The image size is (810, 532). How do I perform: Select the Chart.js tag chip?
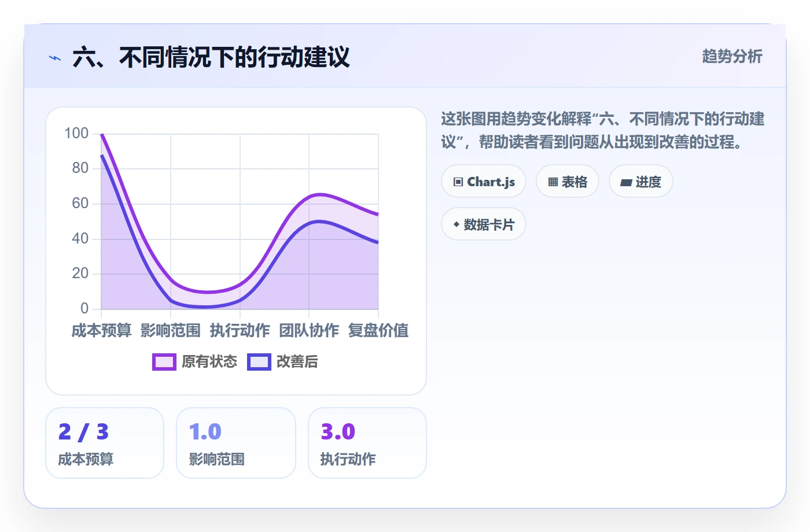[x=484, y=182]
